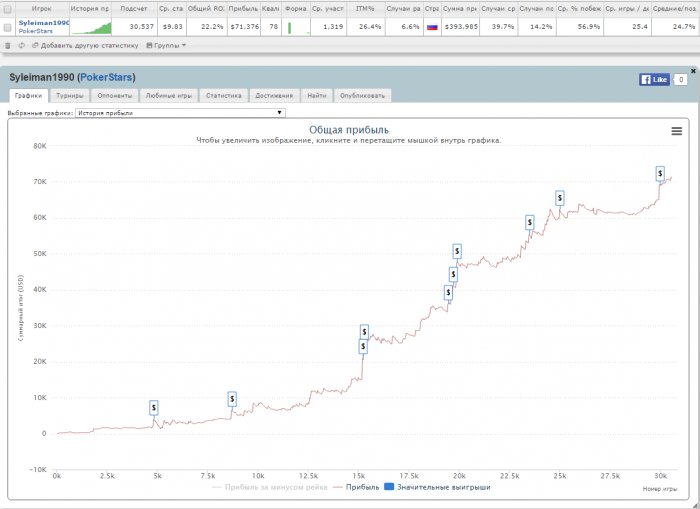Viewport: 700px width, 509px height.
Task: Click the Facebook Like button
Action: point(654,78)
